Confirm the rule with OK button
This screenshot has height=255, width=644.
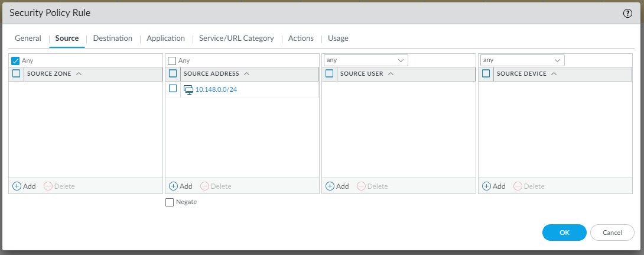pos(564,233)
